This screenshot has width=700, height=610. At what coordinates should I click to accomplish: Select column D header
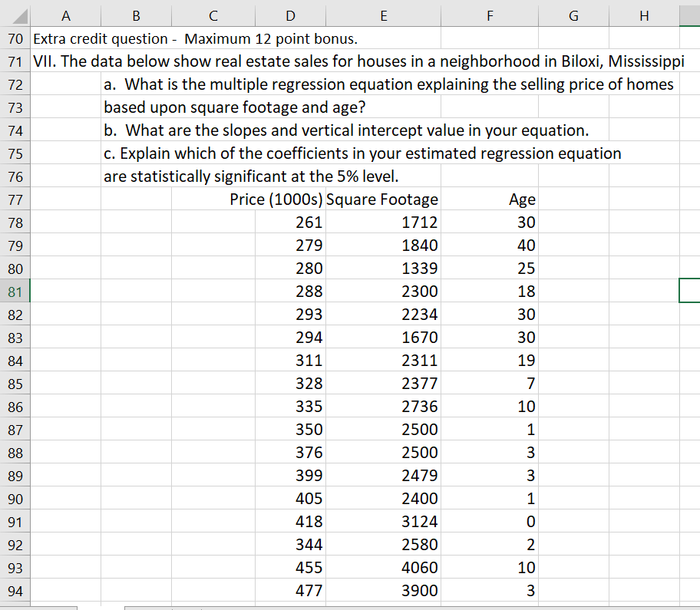(291, 16)
